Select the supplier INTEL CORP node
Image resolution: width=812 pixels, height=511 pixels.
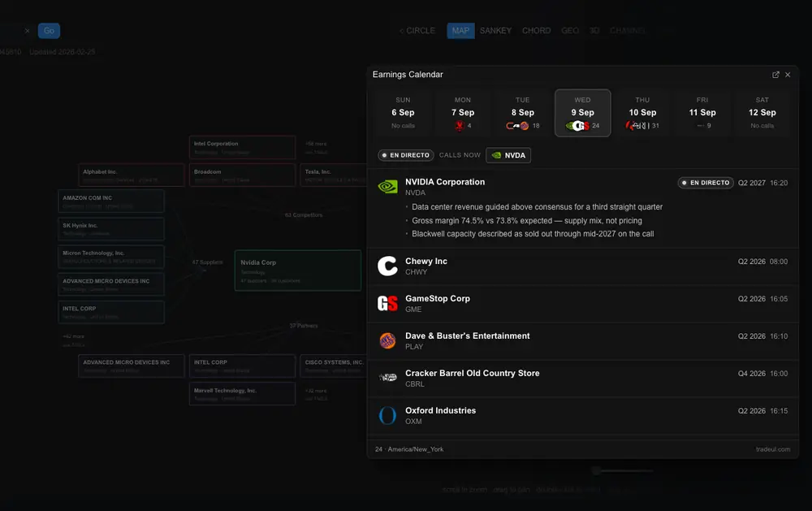110,312
